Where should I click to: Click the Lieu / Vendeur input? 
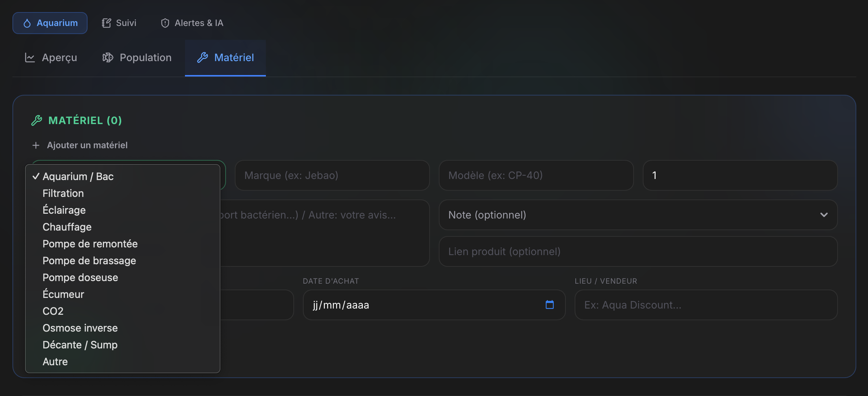(x=706, y=305)
